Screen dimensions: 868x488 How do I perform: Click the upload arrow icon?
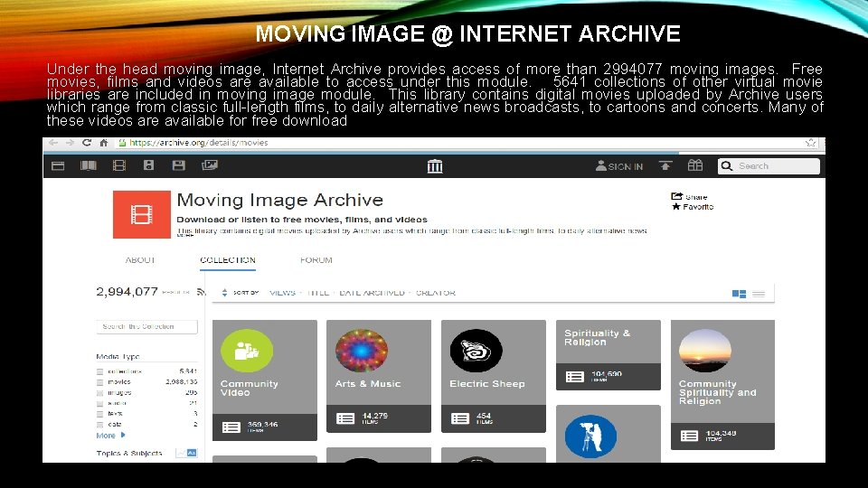coord(665,165)
